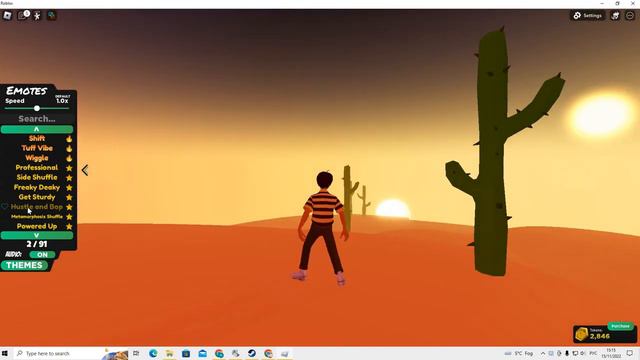
Task: Click the star icon next to Side Shuffle
Action: (69, 178)
